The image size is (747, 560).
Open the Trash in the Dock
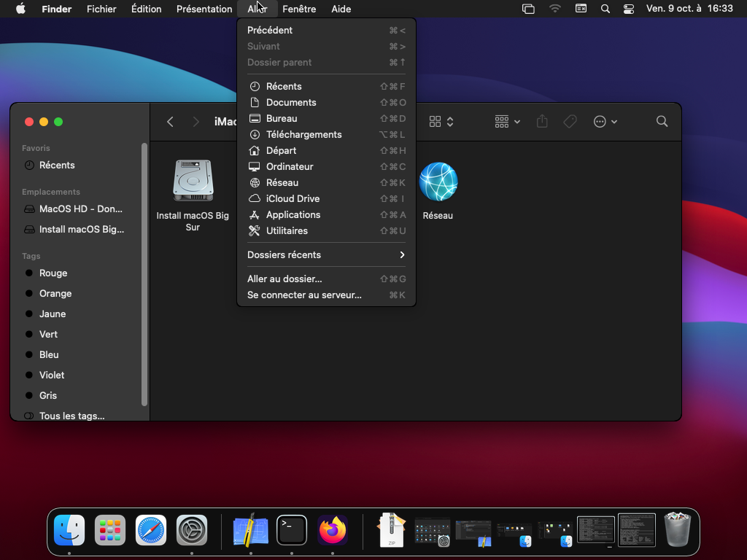[678, 529]
